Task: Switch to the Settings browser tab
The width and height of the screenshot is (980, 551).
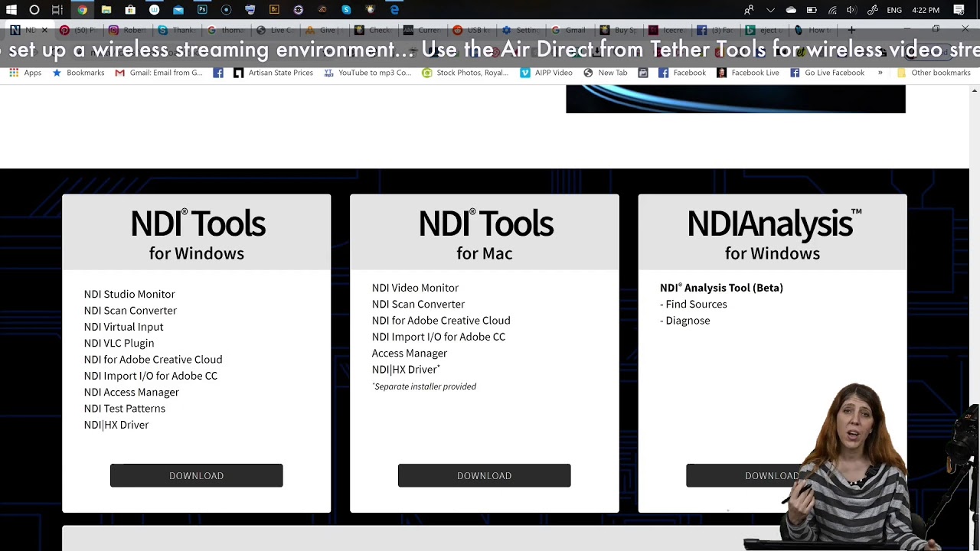Action: point(520,30)
